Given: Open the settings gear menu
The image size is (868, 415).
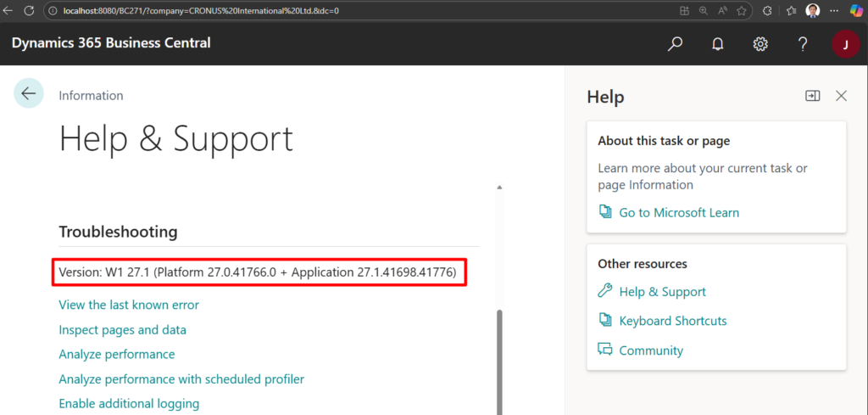Looking at the screenshot, I should click(760, 44).
